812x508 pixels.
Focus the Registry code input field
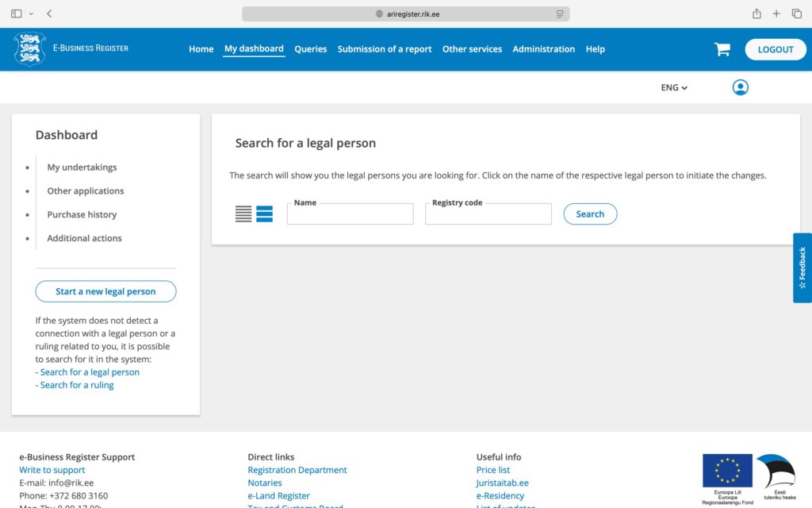pos(488,214)
